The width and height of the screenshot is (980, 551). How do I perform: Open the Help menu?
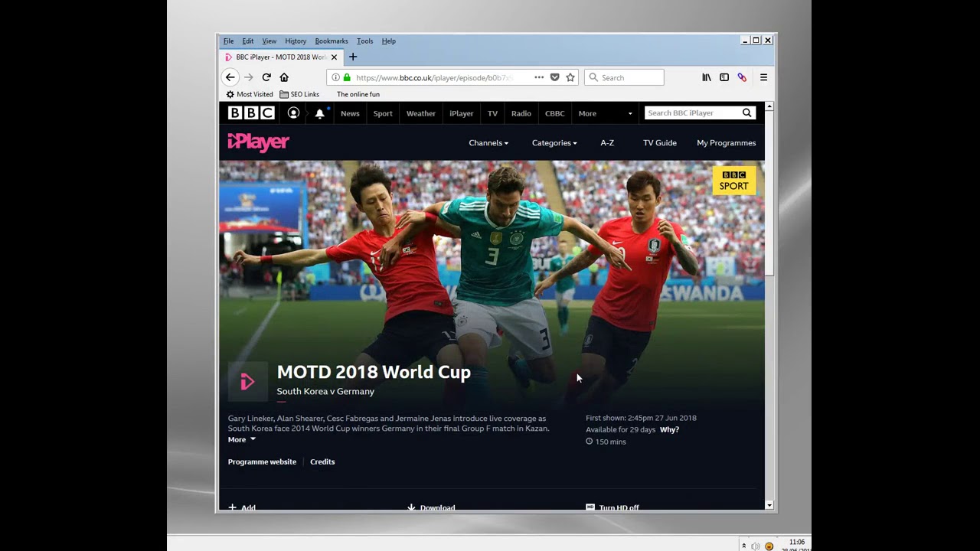click(389, 41)
